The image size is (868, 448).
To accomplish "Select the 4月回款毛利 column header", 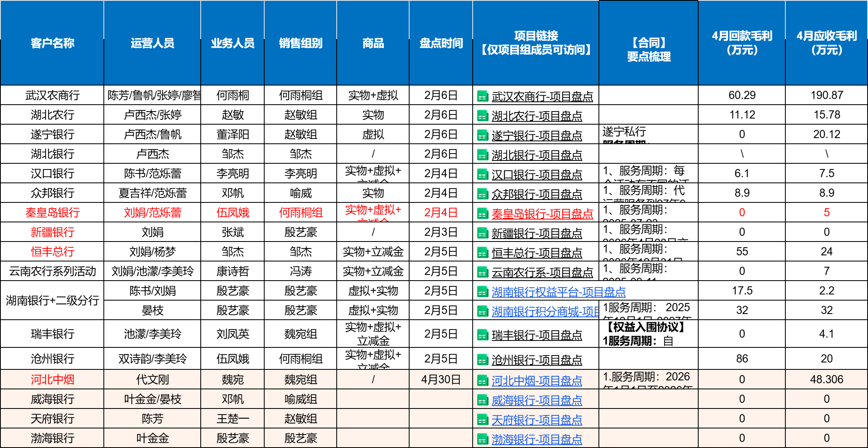I will click(x=742, y=43).
